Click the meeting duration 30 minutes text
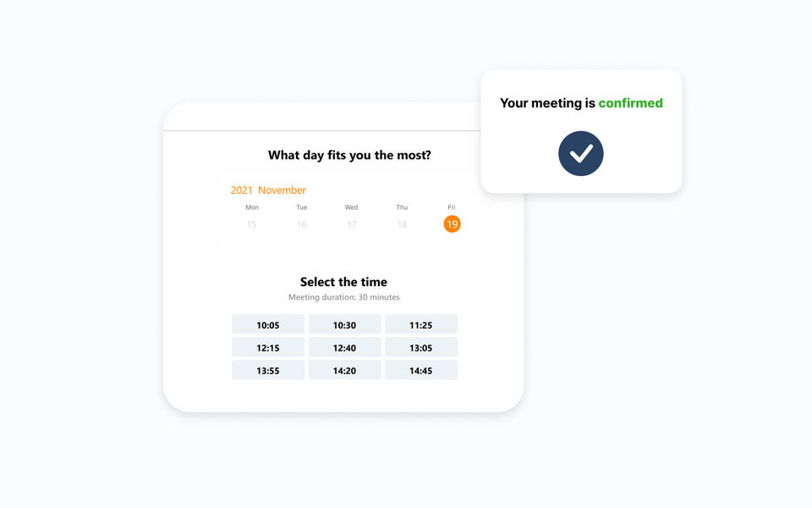The height and width of the screenshot is (508, 812). (343, 297)
